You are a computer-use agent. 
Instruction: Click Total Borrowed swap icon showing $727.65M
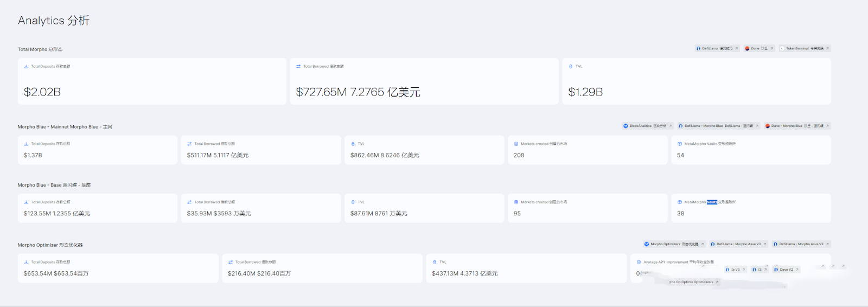[298, 67]
